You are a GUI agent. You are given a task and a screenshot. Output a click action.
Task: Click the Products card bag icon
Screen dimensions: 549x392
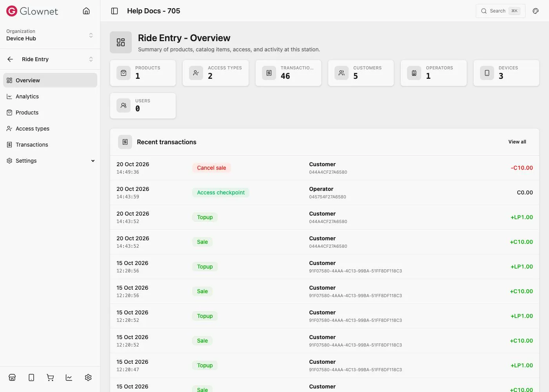coord(124,73)
